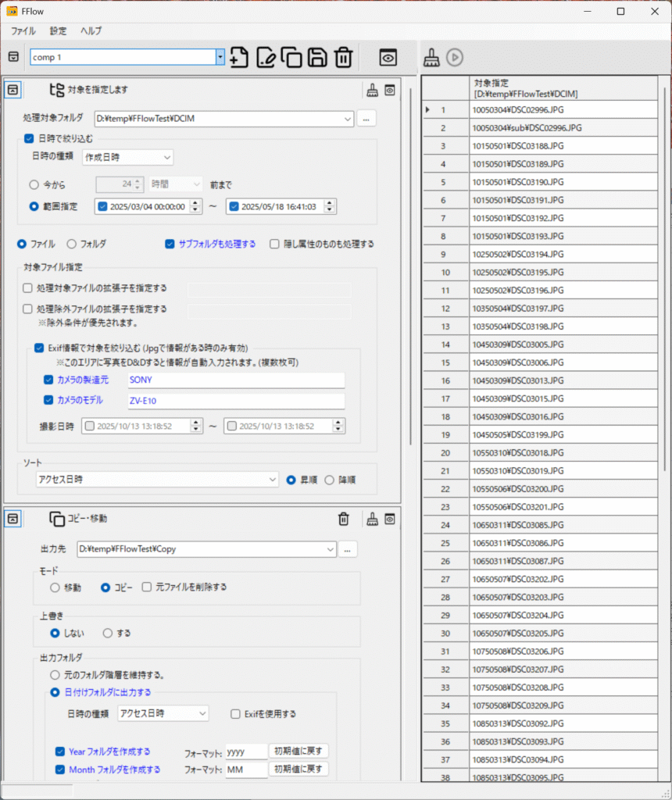Click the clear broom icon above results list
Screen dimensions: 672x800
(431, 57)
